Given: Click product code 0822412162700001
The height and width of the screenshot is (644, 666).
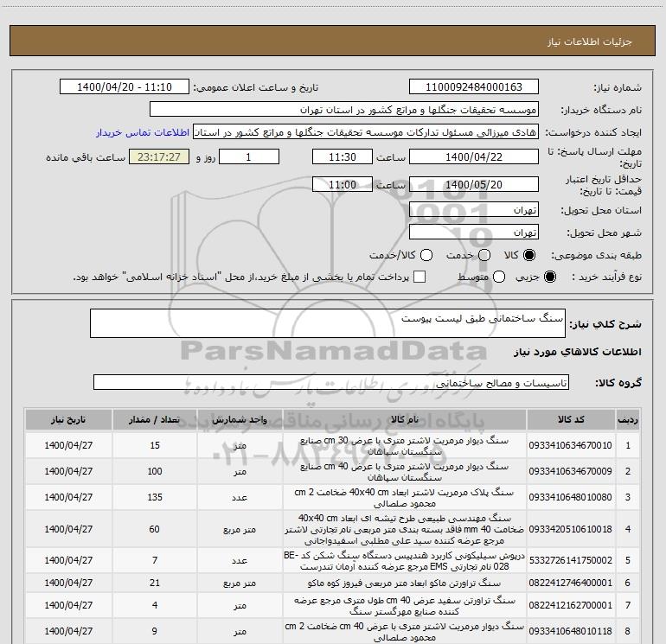Looking at the screenshot, I should pyautogui.click(x=571, y=605).
